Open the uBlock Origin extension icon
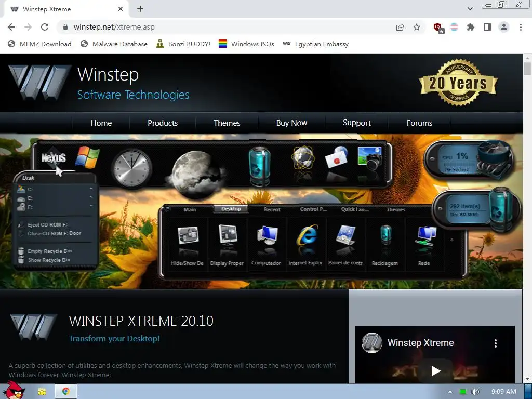Image resolution: width=532 pixels, height=399 pixels. 438,28
